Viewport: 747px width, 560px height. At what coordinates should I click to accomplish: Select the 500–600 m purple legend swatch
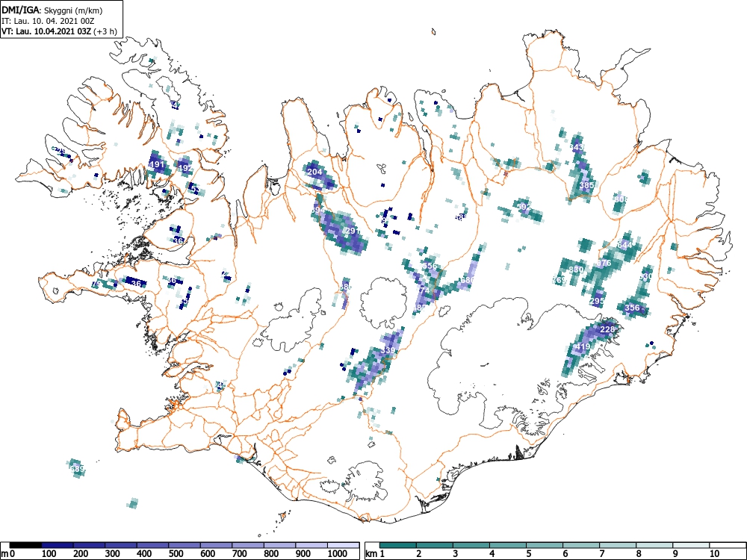coord(185,545)
